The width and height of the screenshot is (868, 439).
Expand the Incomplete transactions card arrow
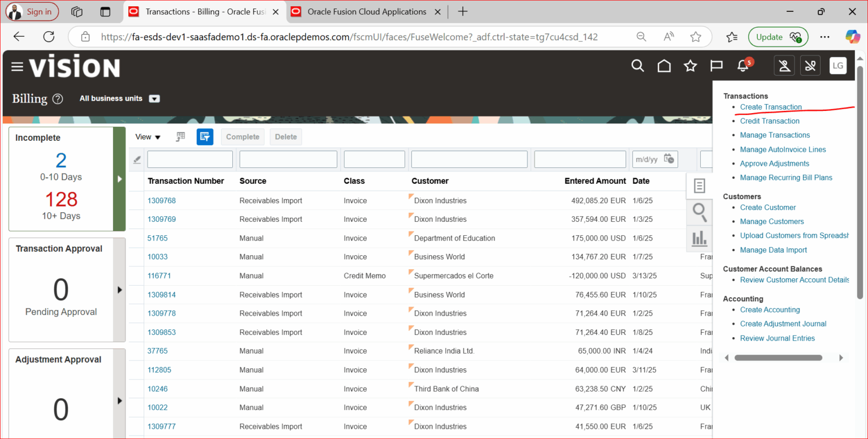pos(119,179)
